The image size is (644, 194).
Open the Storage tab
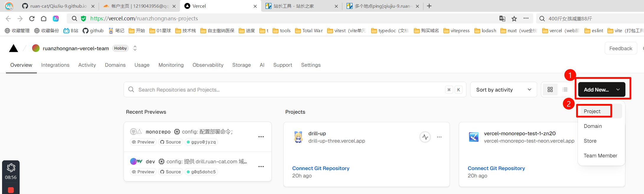coord(241,65)
